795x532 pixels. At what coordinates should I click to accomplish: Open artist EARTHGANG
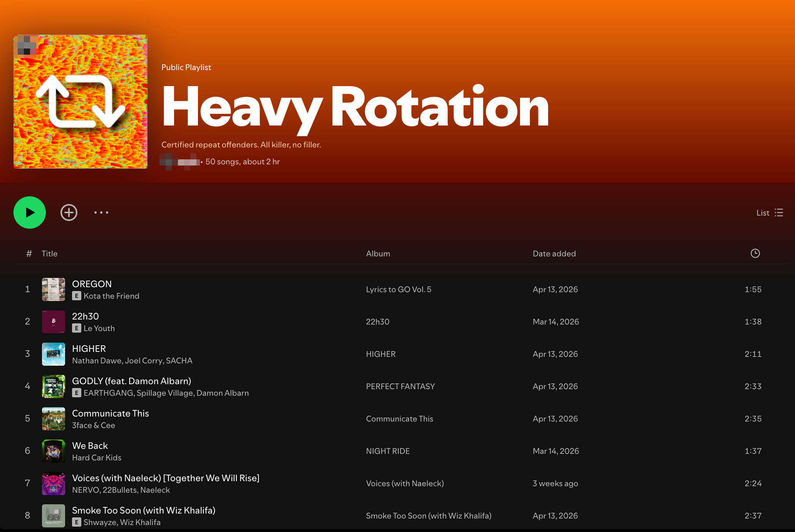pos(109,393)
